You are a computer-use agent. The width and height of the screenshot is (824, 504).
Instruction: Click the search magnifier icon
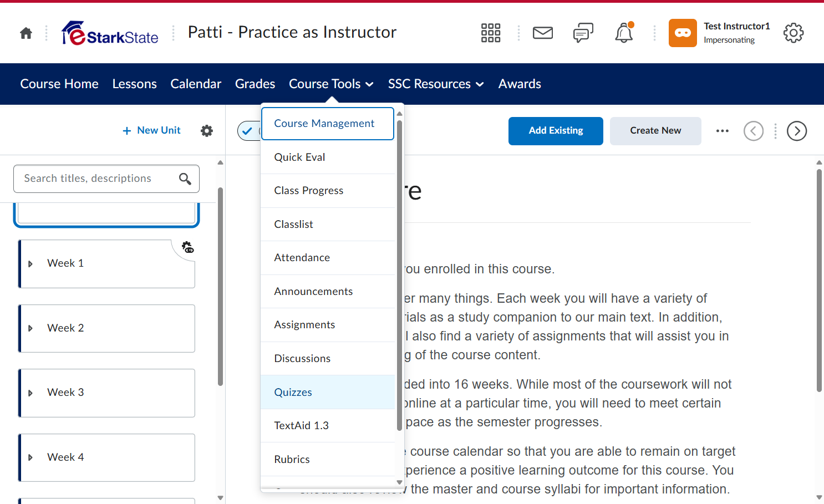(x=185, y=179)
